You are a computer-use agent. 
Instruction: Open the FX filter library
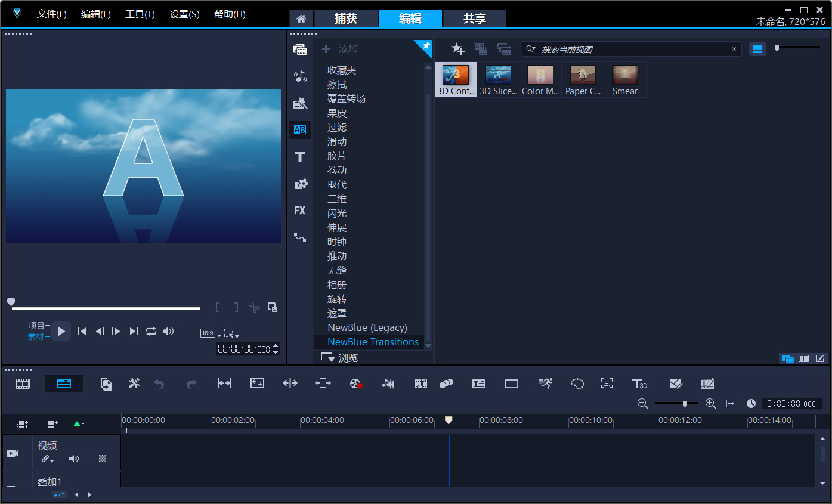click(x=300, y=211)
